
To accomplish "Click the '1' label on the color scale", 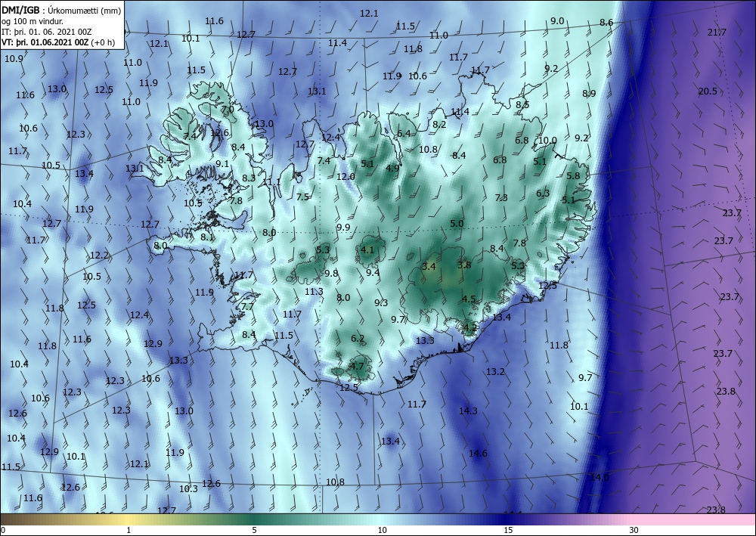I will 129,530.
